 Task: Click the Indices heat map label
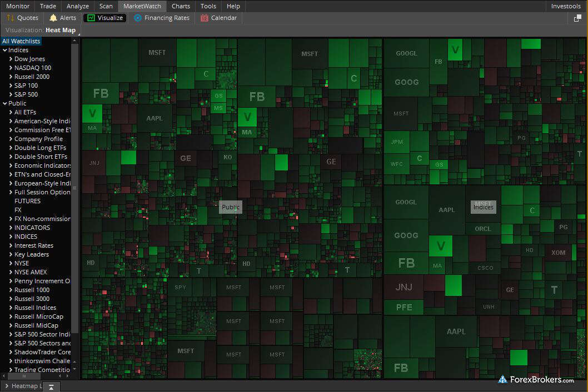tap(484, 207)
